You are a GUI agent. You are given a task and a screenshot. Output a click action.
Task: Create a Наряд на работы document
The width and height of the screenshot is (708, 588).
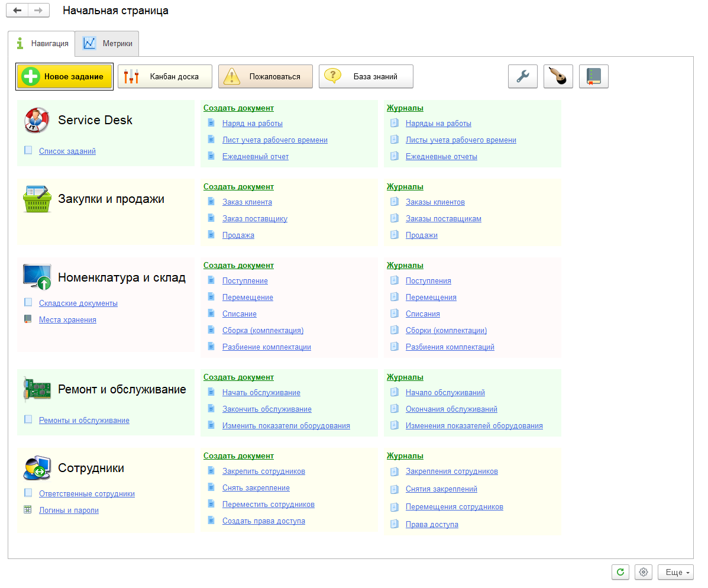pyautogui.click(x=252, y=124)
